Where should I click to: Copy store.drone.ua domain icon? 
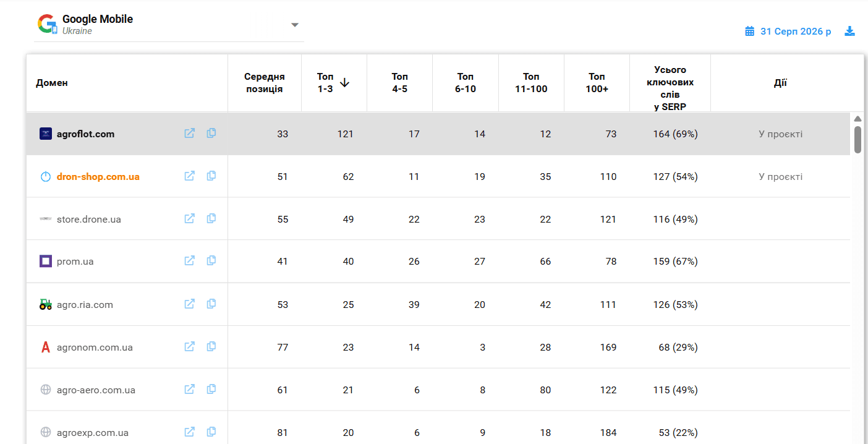pos(211,218)
